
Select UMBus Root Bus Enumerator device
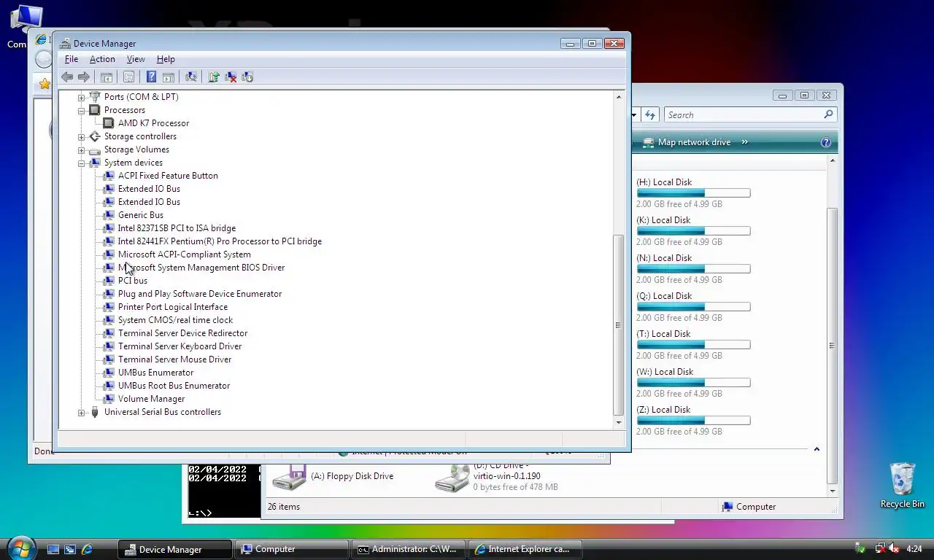pos(174,386)
